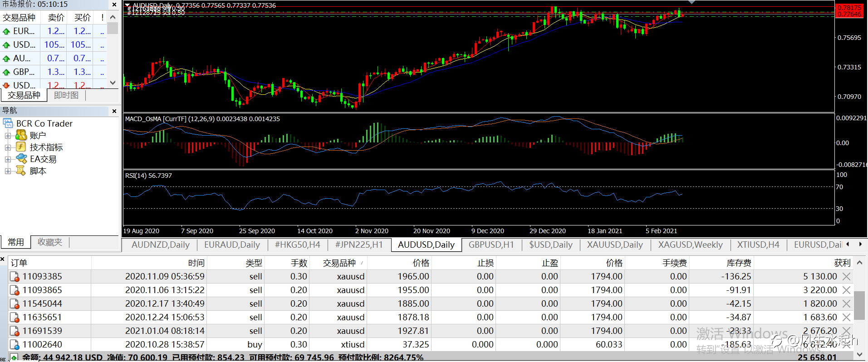The image size is (868, 362).
Task: Click the order icon for ticket 11093865
Action: (15, 290)
